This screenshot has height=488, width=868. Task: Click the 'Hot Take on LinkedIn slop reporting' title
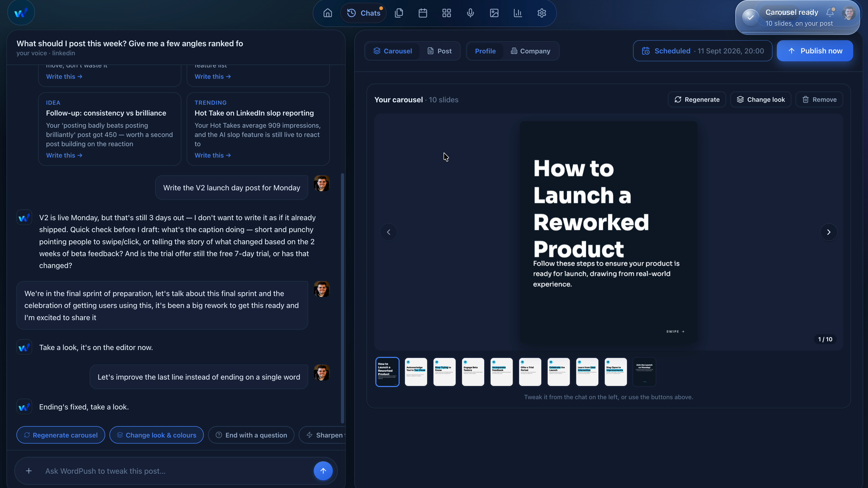(x=254, y=113)
